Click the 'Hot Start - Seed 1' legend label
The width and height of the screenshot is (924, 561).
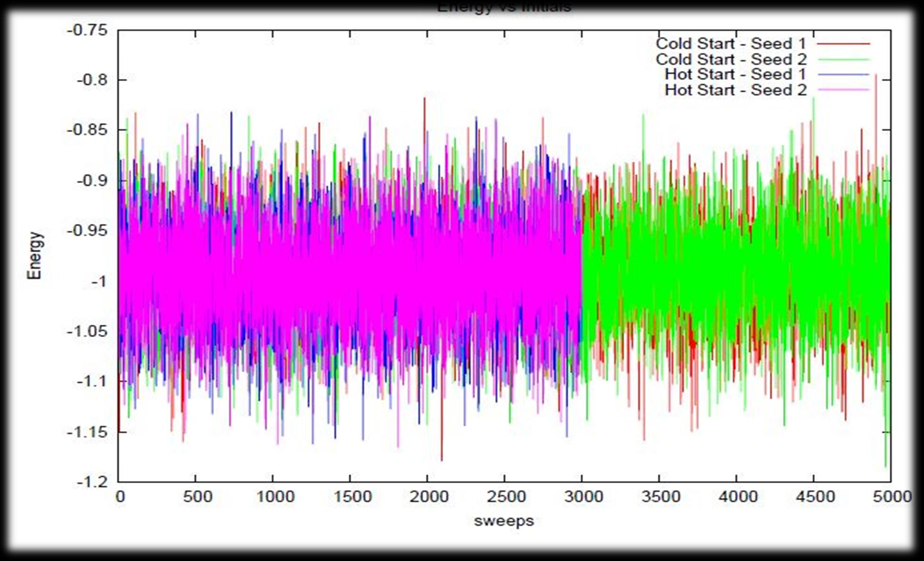click(736, 74)
